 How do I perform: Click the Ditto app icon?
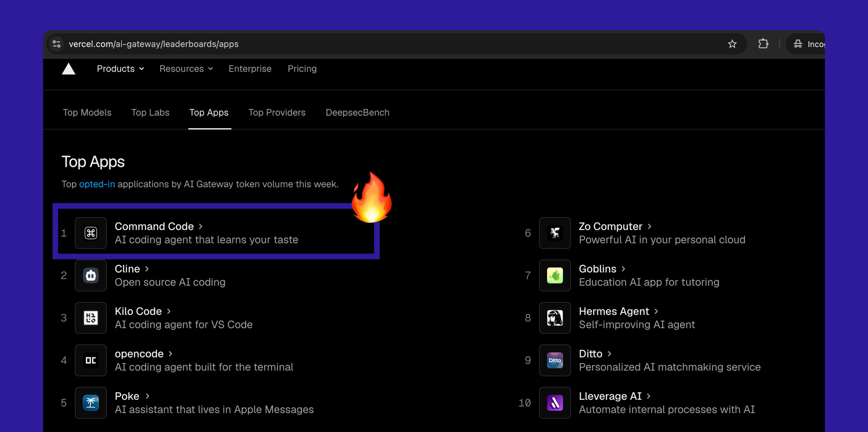pyautogui.click(x=555, y=360)
